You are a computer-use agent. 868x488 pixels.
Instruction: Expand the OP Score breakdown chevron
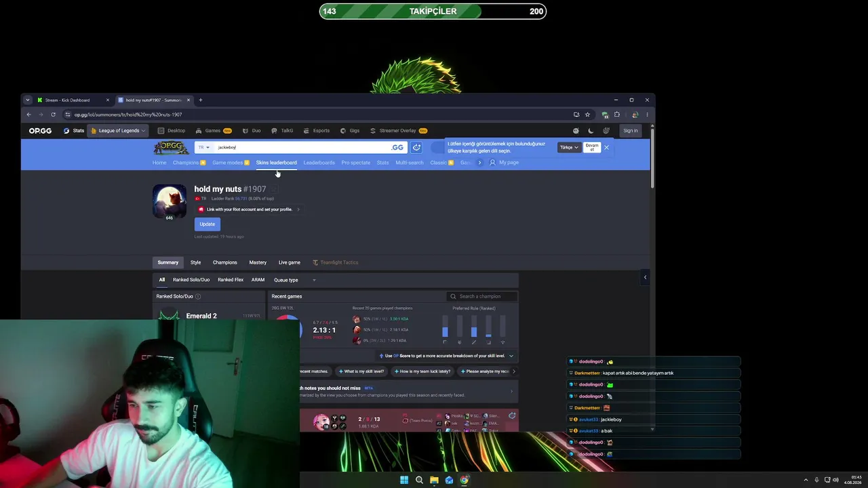click(511, 356)
